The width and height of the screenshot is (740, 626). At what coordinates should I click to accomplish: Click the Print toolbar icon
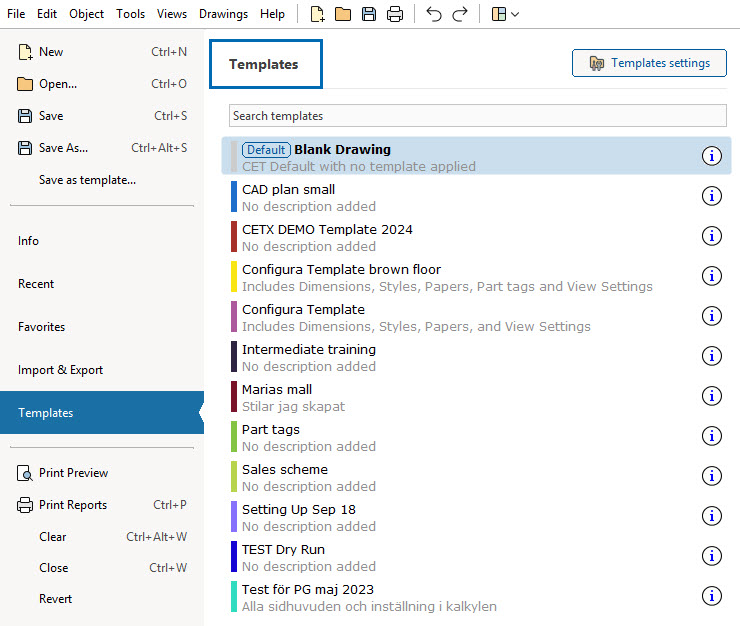click(395, 14)
